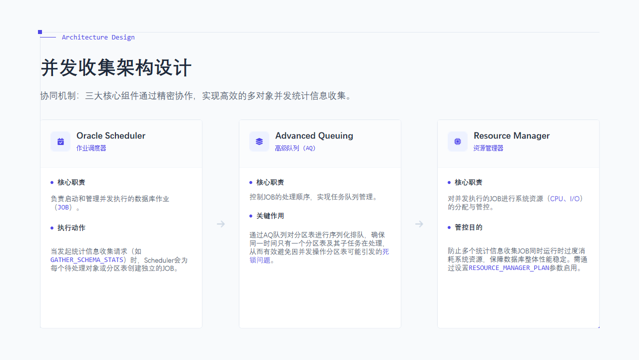Click 核心职责 in Resource Manager card
Image resolution: width=639 pixels, height=360 pixels.
coord(468,182)
